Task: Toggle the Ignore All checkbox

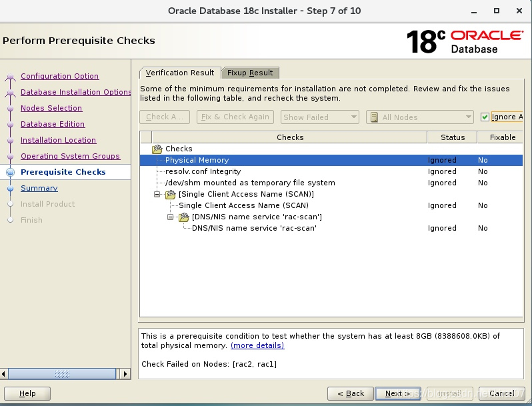Action: coord(485,117)
